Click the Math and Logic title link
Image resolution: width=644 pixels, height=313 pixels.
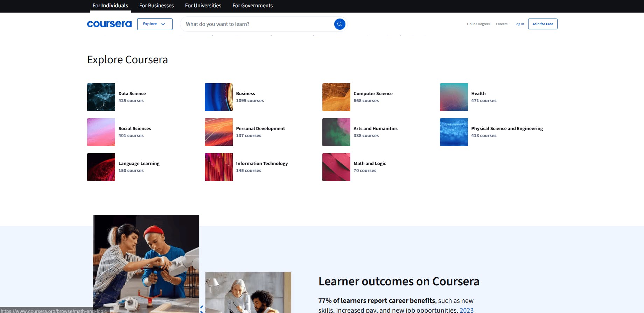coord(370,164)
